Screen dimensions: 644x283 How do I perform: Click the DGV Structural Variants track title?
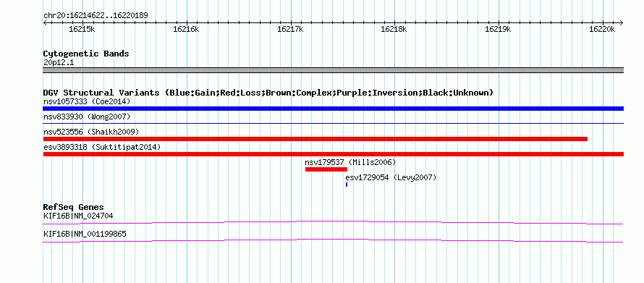pos(268,93)
